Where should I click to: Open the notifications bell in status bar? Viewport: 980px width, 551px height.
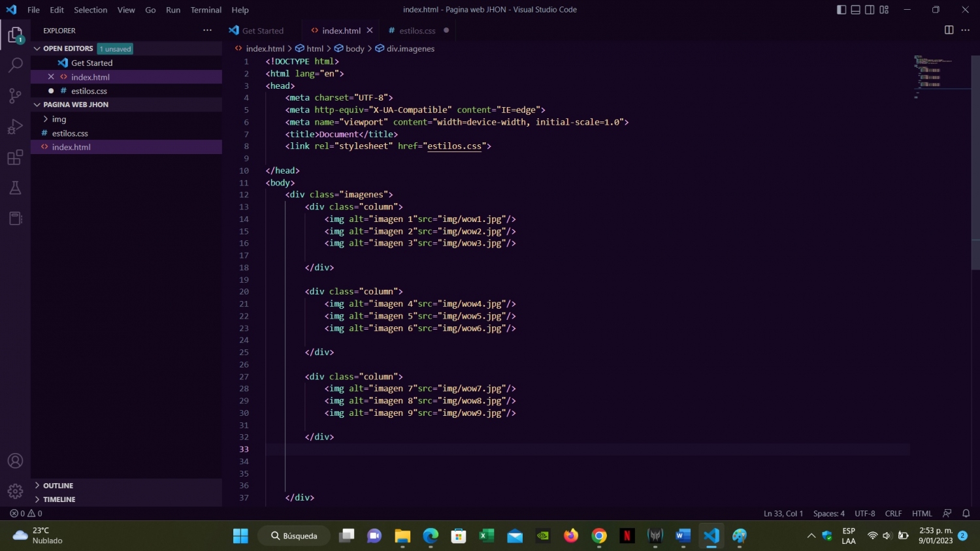click(966, 514)
